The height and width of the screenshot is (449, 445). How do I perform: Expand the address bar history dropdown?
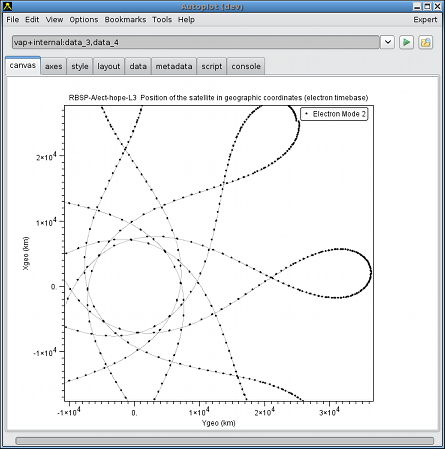click(x=387, y=42)
